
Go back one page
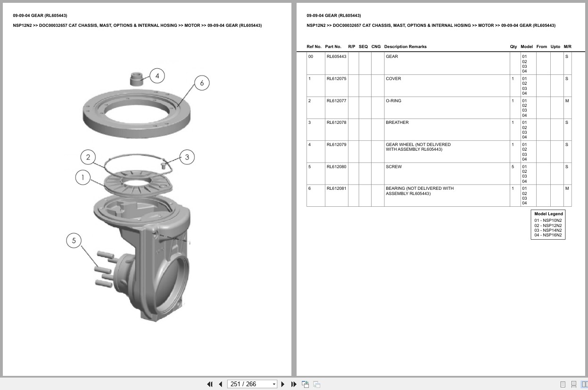(x=220, y=384)
